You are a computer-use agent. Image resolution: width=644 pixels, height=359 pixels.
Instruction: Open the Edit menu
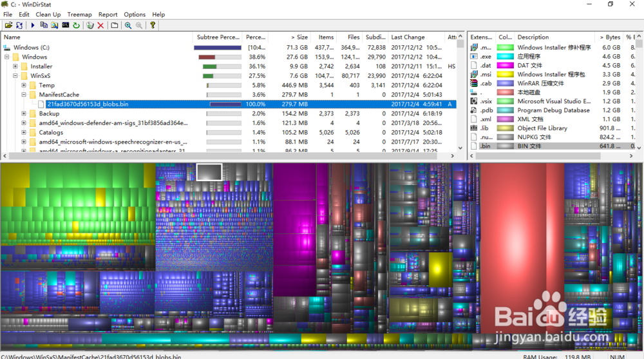(x=24, y=14)
